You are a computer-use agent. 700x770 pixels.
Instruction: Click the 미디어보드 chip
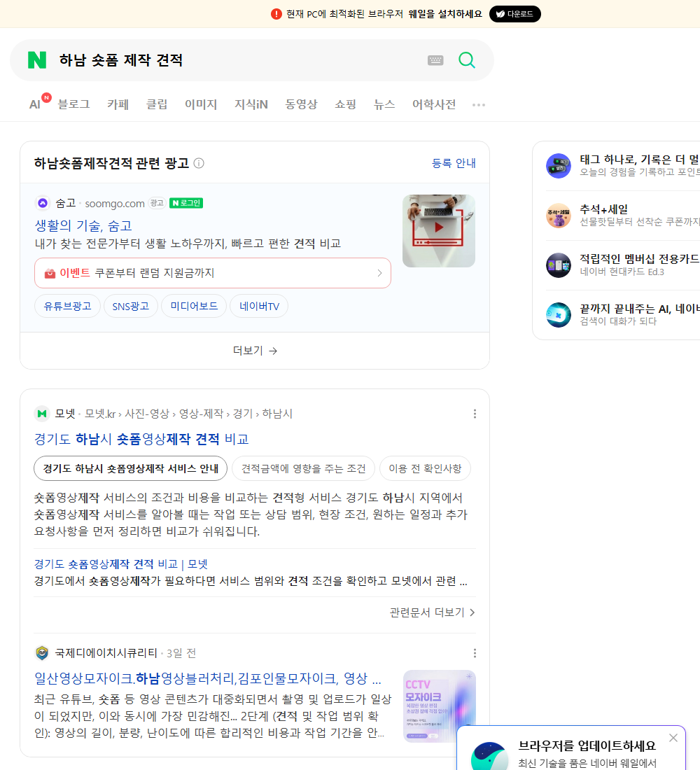(194, 307)
